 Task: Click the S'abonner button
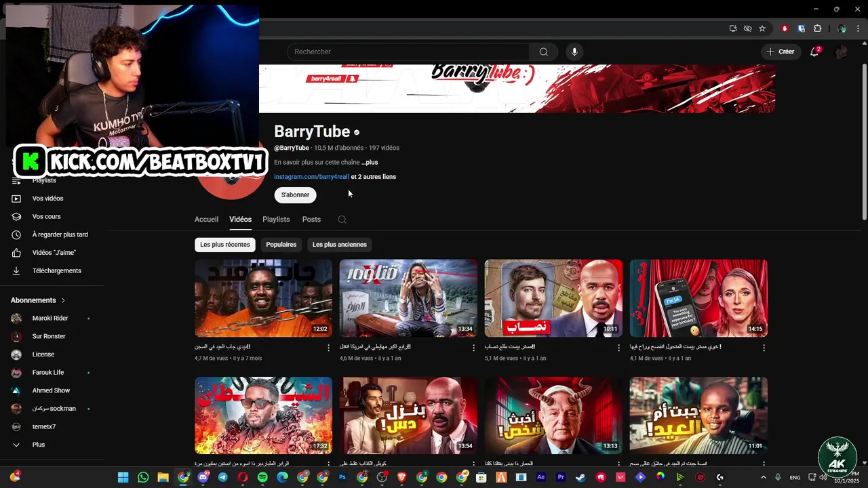click(x=295, y=195)
